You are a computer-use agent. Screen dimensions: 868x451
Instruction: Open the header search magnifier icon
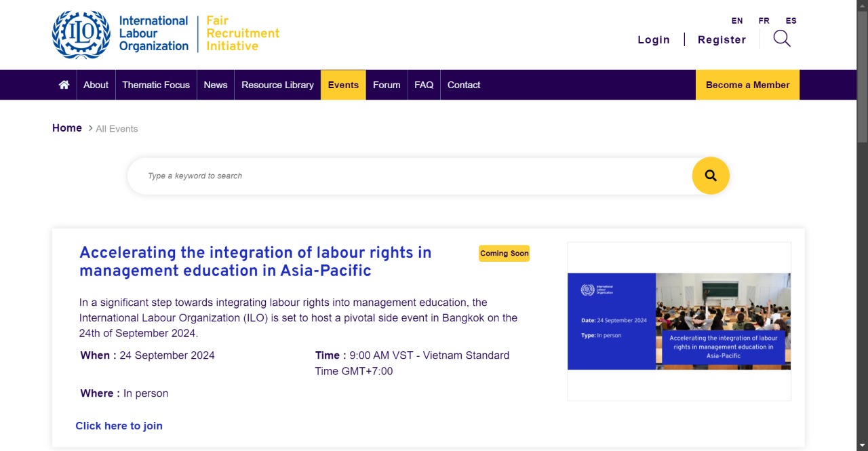[782, 39]
